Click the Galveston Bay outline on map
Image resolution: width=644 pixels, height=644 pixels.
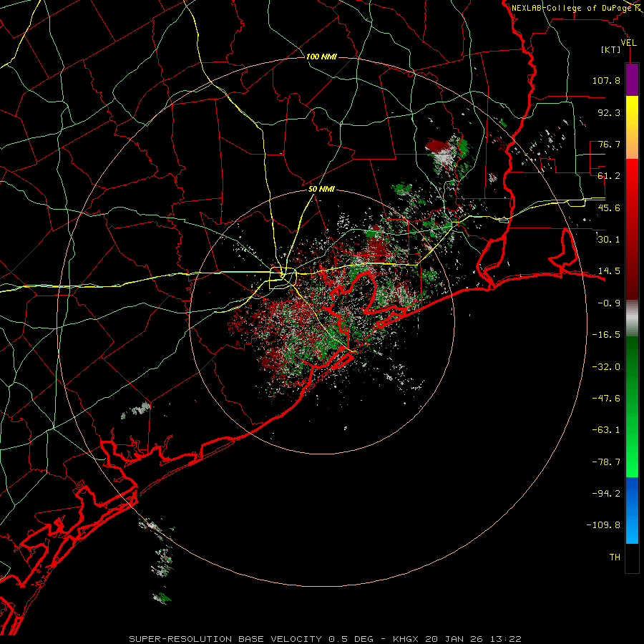tap(354, 311)
